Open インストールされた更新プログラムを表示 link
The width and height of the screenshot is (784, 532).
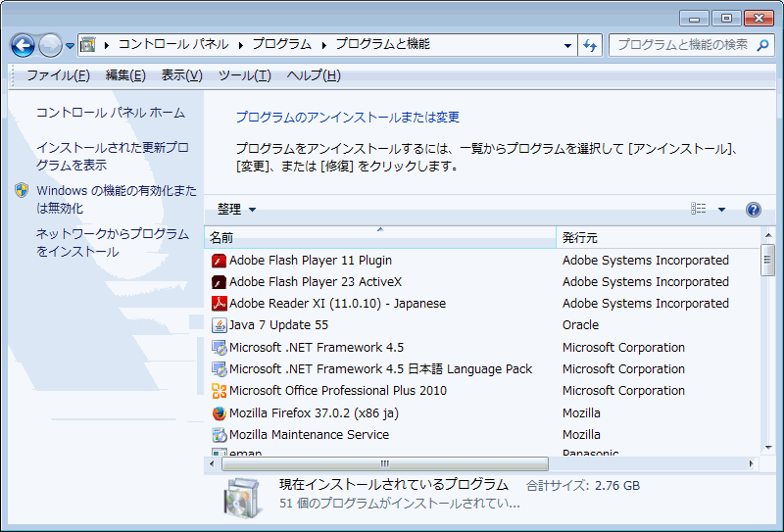113,156
